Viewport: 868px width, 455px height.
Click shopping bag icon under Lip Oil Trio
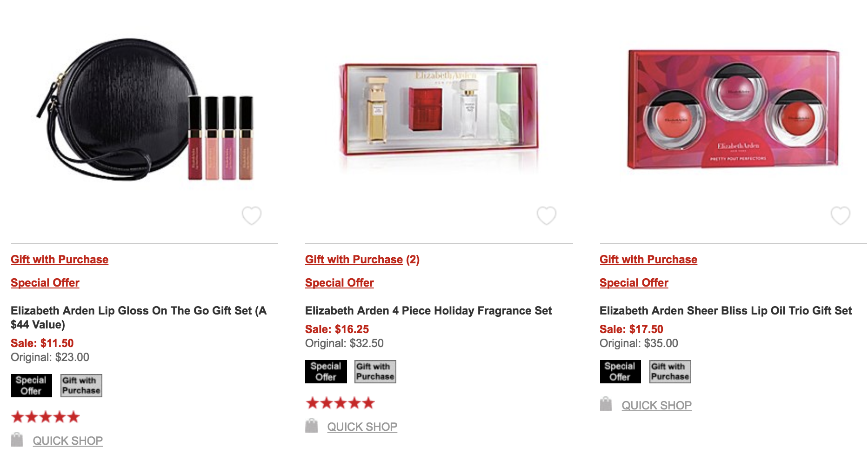[x=606, y=404]
